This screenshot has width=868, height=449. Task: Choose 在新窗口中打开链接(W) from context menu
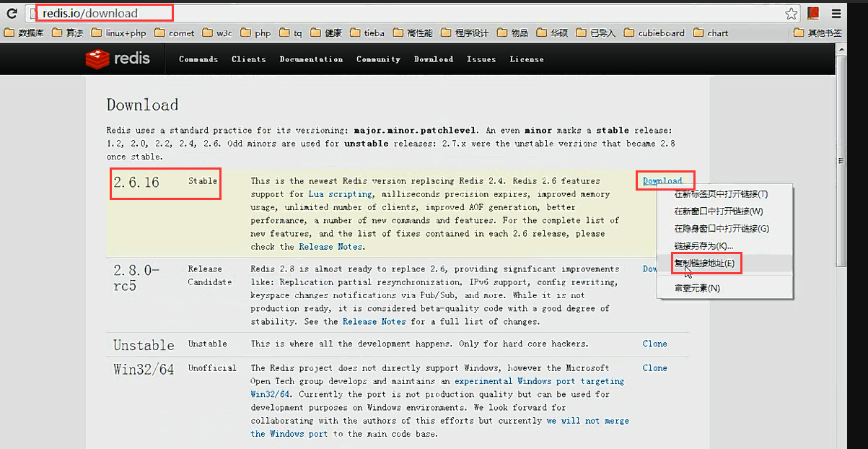pos(724,212)
